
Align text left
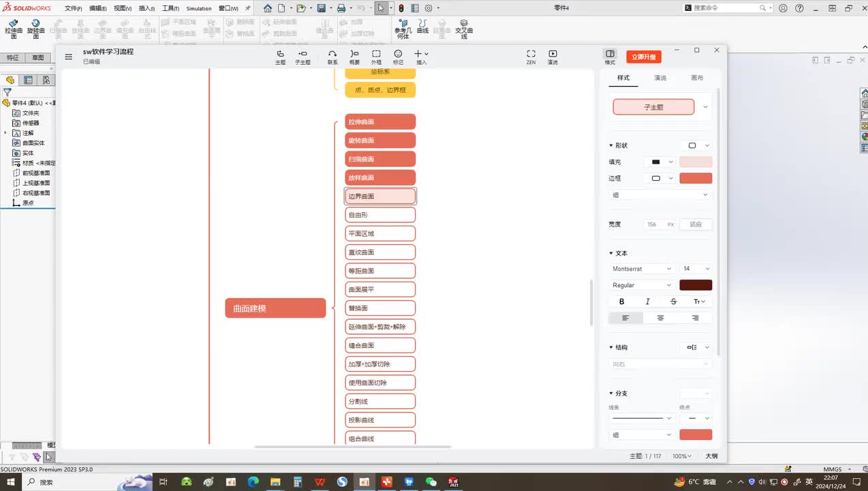tap(625, 318)
